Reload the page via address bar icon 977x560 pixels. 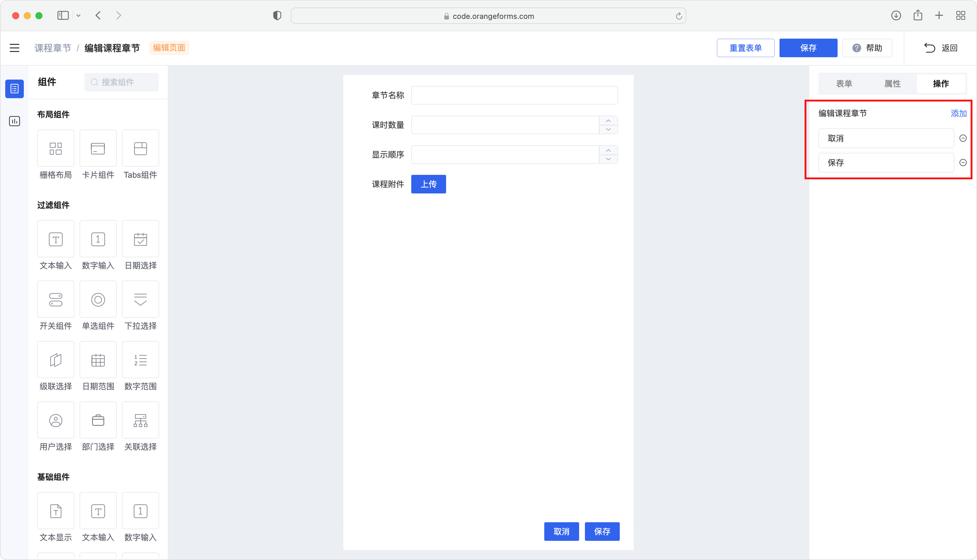coord(679,16)
